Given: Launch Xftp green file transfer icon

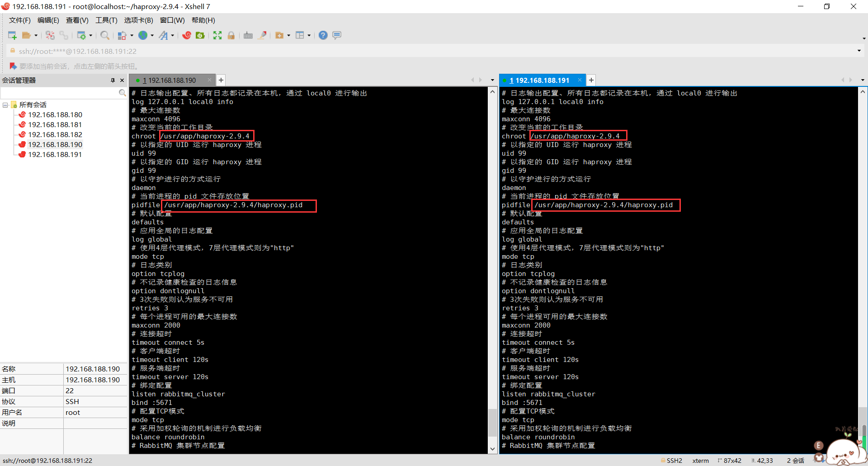Looking at the screenshot, I should click(200, 35).
